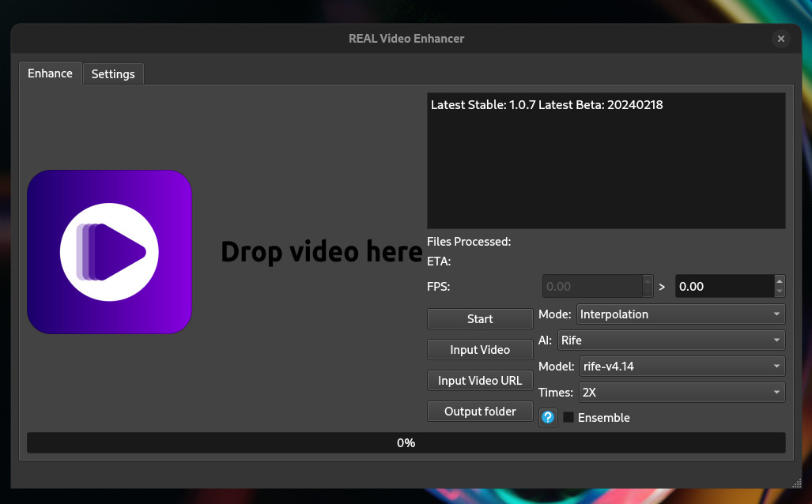Click the Drop video here text
This screenshot has width=812, height=504.
coord(322,252)
